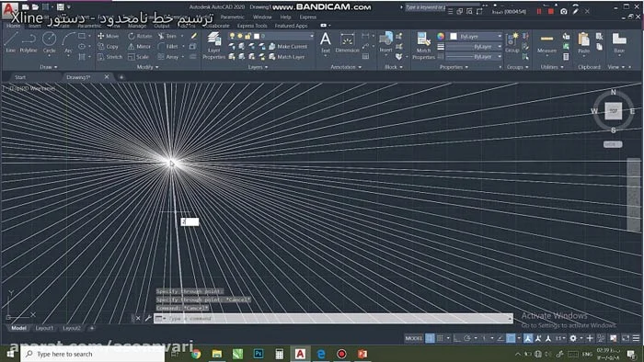This screenshot has width=644, height=362.
Task: Click Match Properties tool
Action: 423,46
